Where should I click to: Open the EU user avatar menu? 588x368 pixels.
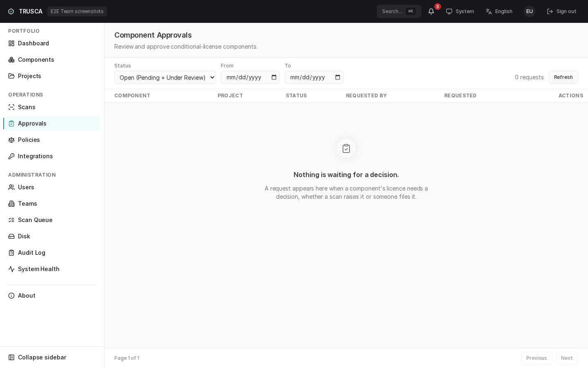click(530, 11)
